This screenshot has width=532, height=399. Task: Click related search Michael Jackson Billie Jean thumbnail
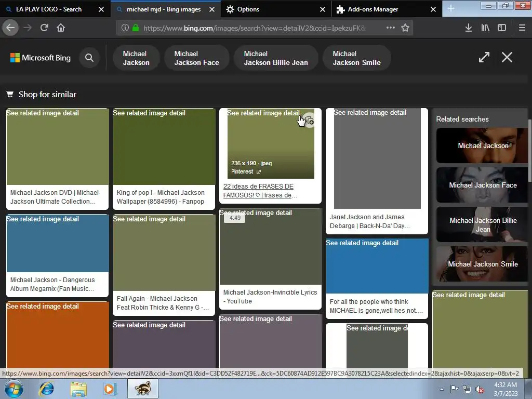(482, 224)
